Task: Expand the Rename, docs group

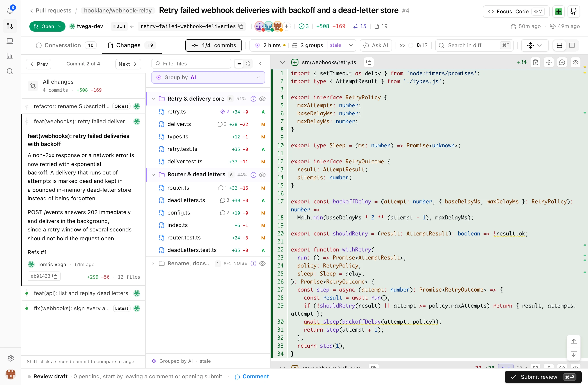Action: tap(153, 263)
